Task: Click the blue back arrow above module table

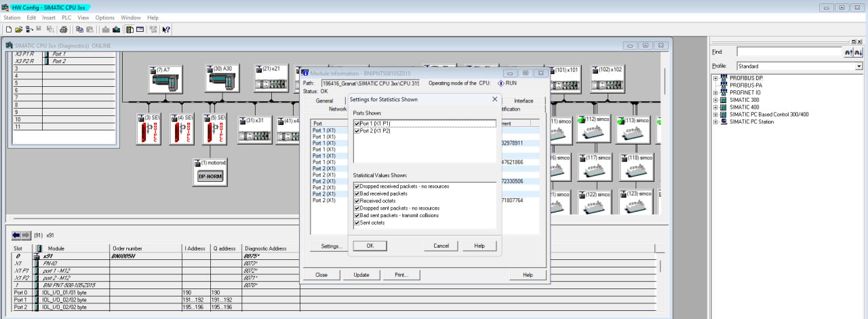Action: click(x=16, y=235)
